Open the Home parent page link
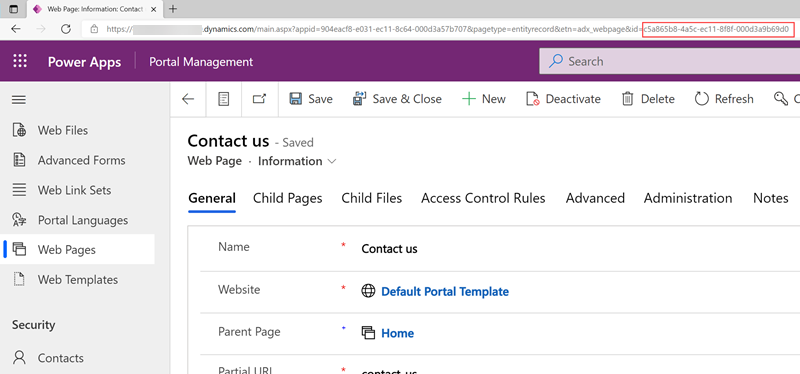This screenshot has width=800, height=374. click(397, 333)
